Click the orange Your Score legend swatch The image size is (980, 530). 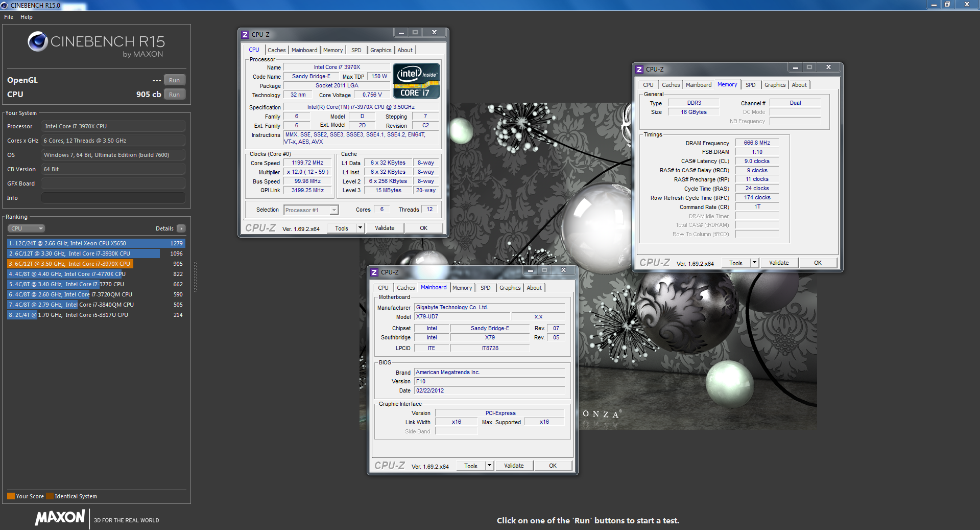click(11, 496)
